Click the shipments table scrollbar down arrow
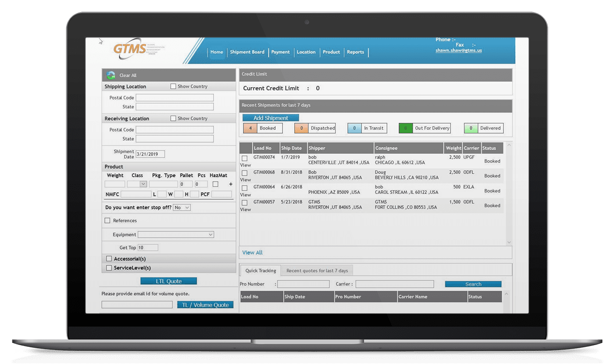The image size is (614, 364). tap(509, 242)
